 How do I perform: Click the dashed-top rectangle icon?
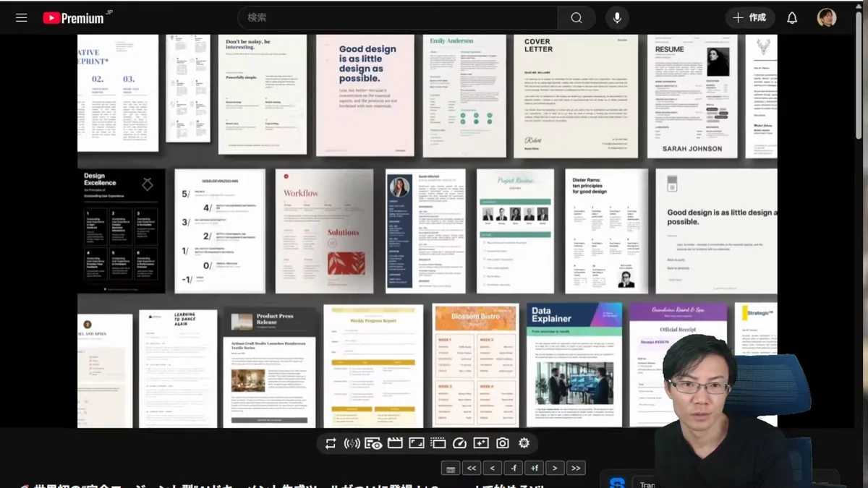tap(438, 443)
